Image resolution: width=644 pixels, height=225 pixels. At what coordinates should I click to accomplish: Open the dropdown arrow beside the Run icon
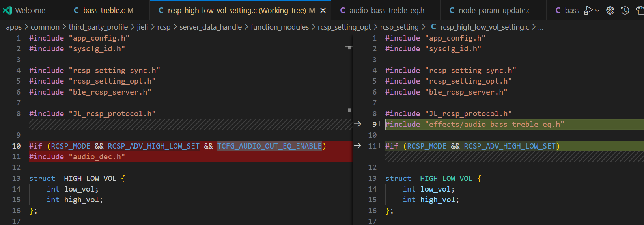[x=597, y=11]
